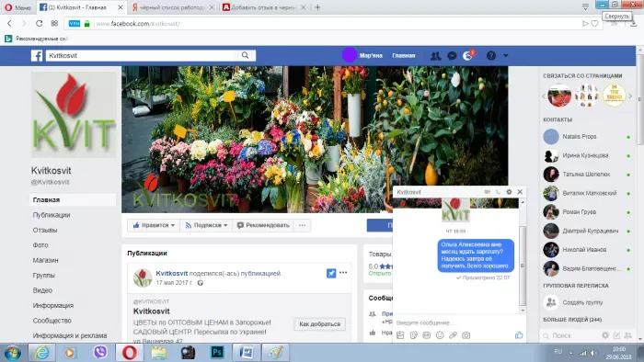This screenshot has width=644, height=362.
Task: Close the Kvitkosvit chat window
Action: click(x=520, y=191)
